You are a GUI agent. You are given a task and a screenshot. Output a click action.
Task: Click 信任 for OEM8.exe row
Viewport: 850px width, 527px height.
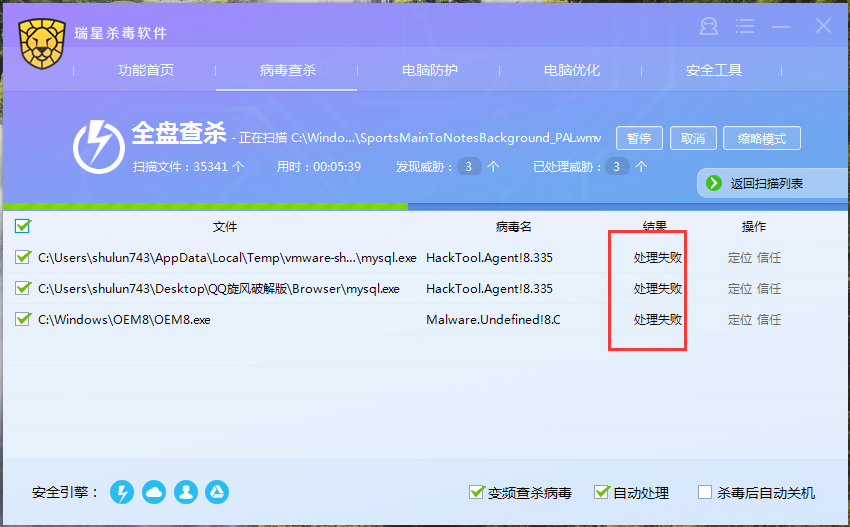pyautogui.click(x=769, y=319)
